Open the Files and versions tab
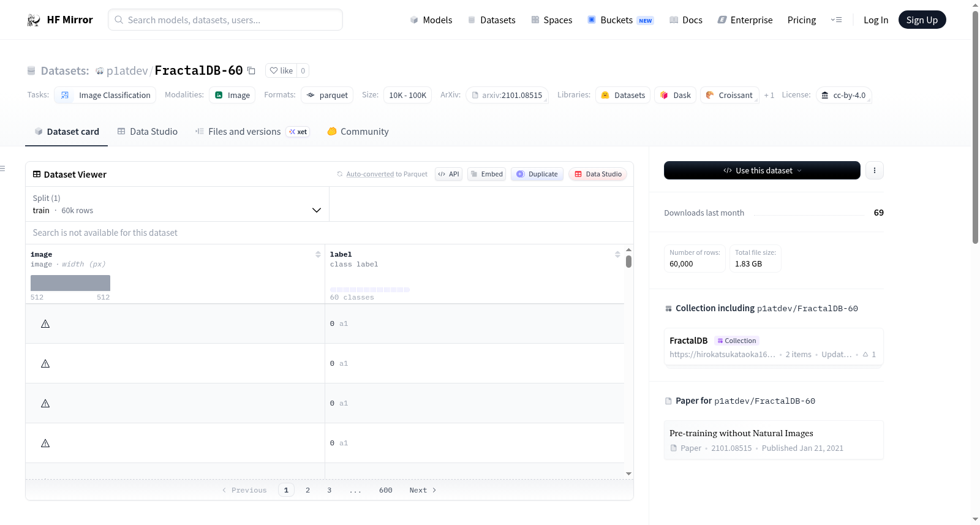This screenshot has height=525, width=980. click(252, 132)
